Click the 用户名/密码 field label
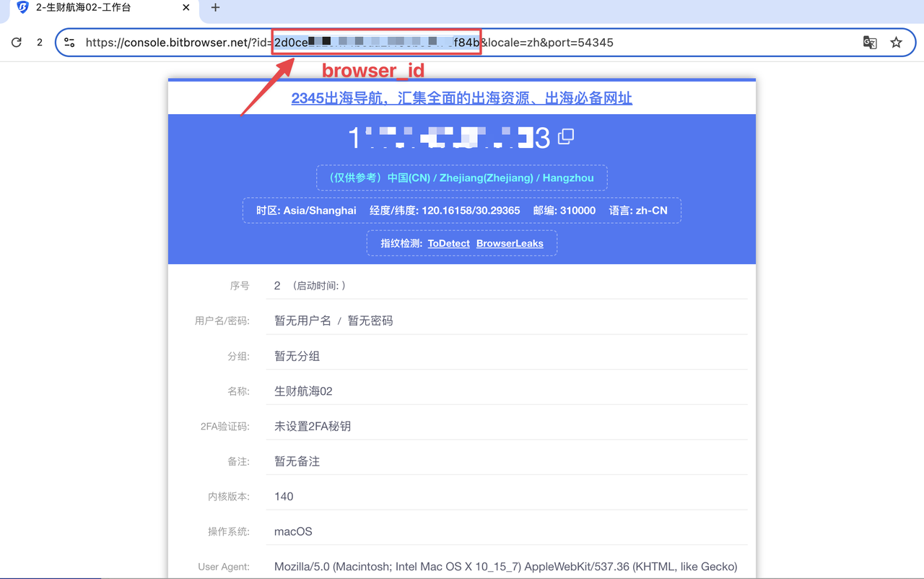The image size is (924, 579). pyautogui.click(x=222, y=321)
